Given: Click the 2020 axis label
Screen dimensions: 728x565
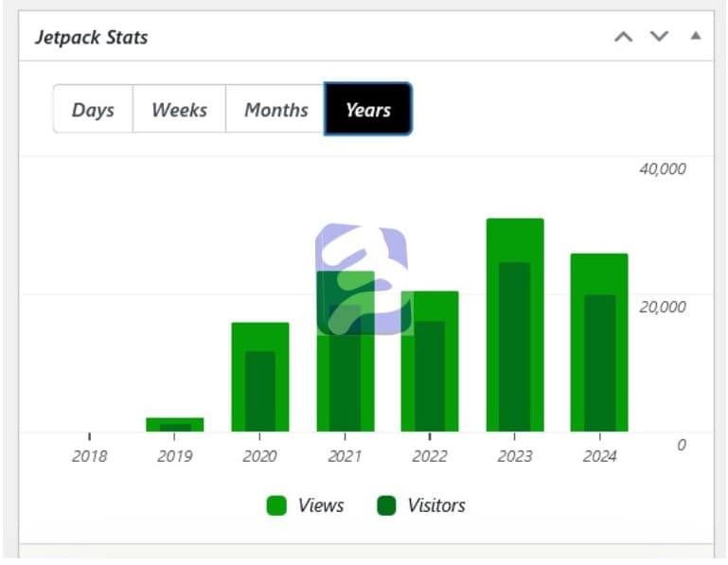Looking at the screenshot, I should click(259, 456).
